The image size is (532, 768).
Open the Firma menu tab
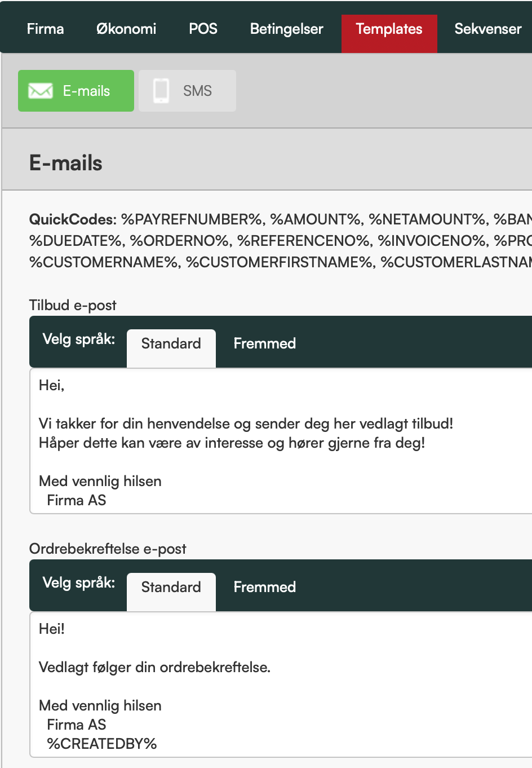pos(45,29)
